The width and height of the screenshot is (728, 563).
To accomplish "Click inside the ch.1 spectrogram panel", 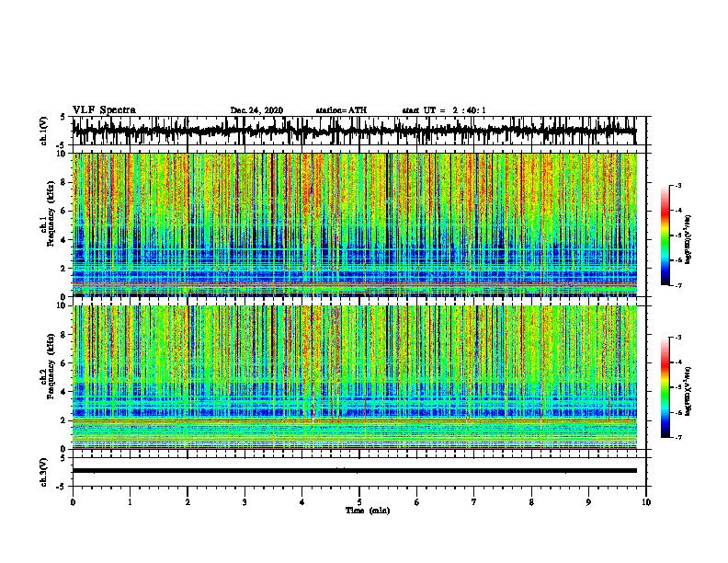I will (x=354, y=224).
